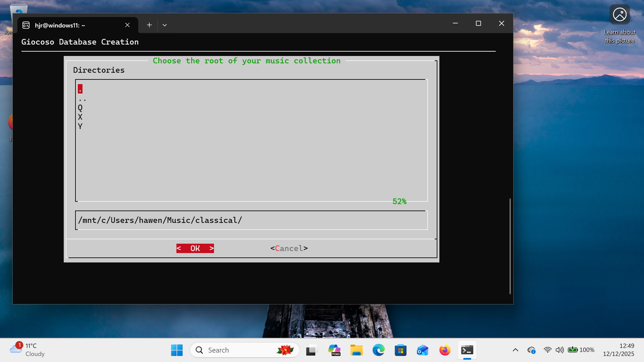
Task: Open Microsoft 365 Copilot from the taskbar
Action: 334,350
